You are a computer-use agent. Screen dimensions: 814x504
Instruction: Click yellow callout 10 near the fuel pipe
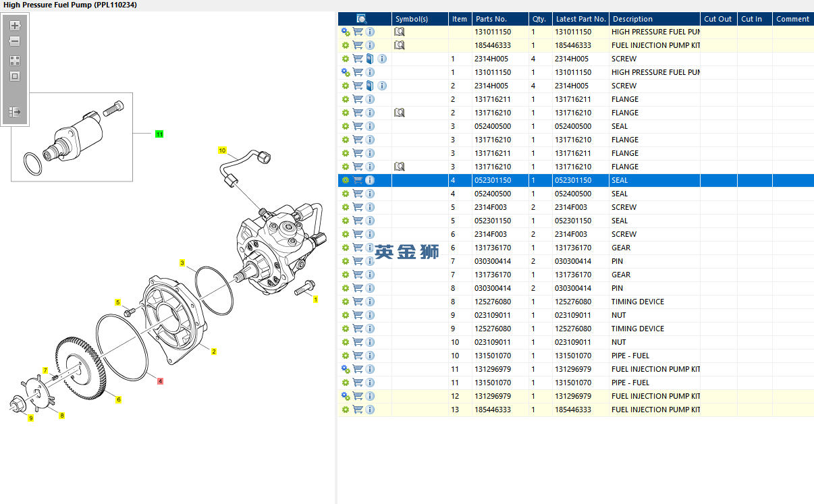[222, 150]
